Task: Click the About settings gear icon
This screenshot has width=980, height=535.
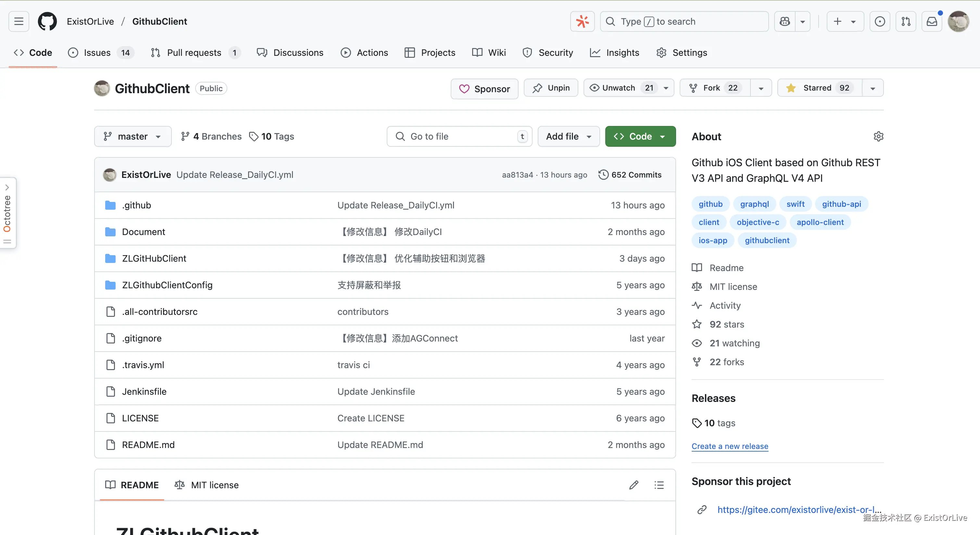Action: tap(878, 136)
